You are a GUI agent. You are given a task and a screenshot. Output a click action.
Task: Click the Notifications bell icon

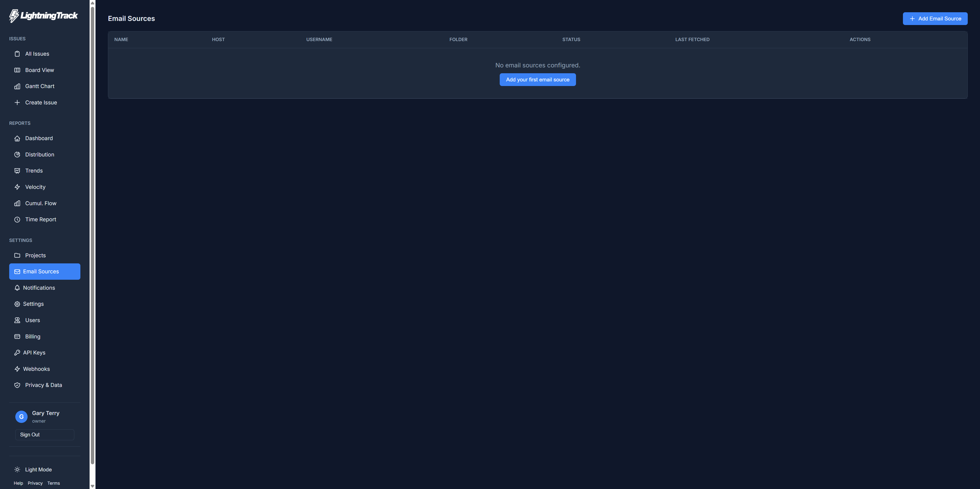(x=18, y=288)
